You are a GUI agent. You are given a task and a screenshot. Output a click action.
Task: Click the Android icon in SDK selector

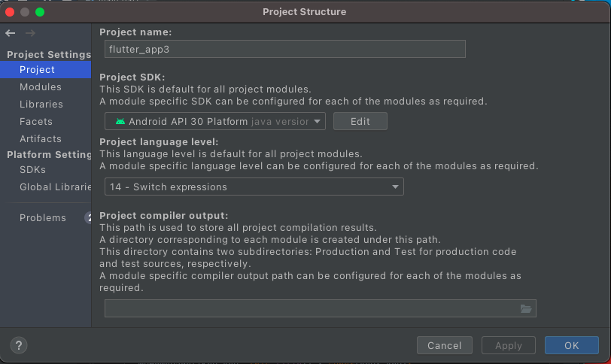tap(120, 122)
